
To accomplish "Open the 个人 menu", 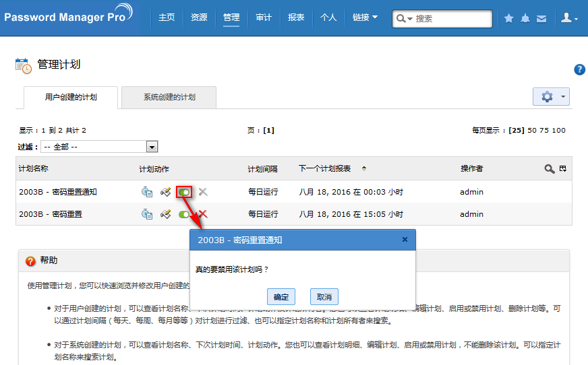I will click(328, 18).
